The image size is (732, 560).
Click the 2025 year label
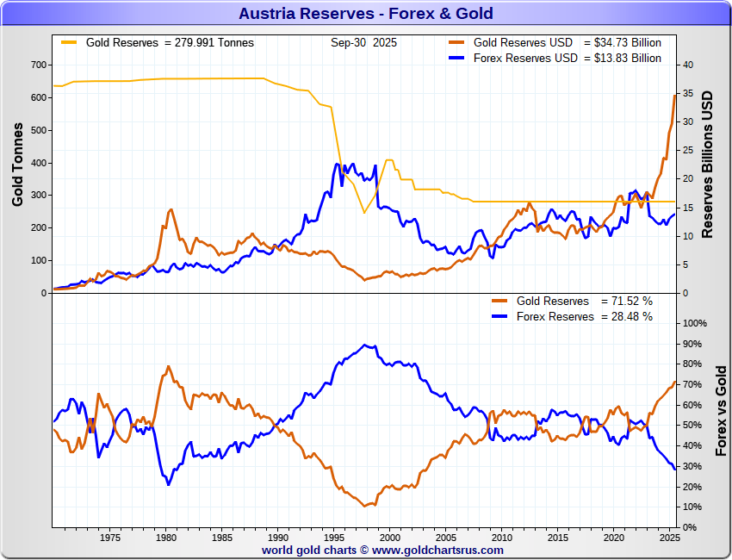(670, 538)
